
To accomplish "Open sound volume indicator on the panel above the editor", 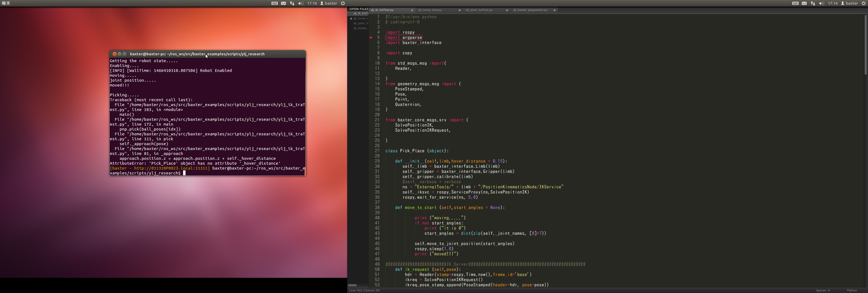I will click(822, 3).
